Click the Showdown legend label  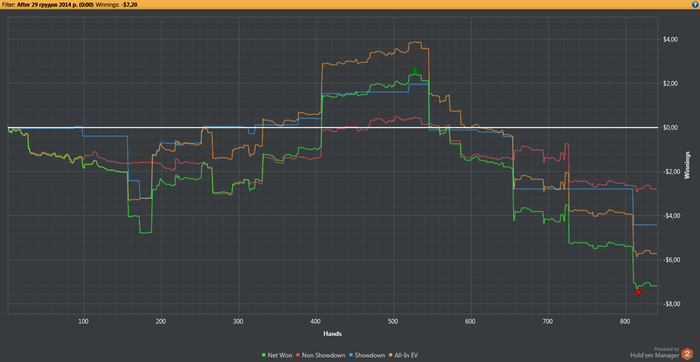pos(370,355)
